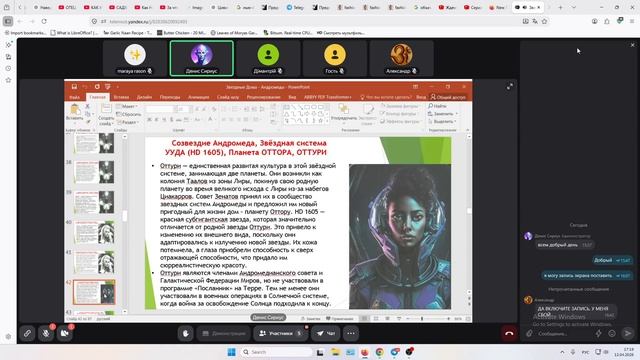Open the three-dot more options menu

[351, 333]
